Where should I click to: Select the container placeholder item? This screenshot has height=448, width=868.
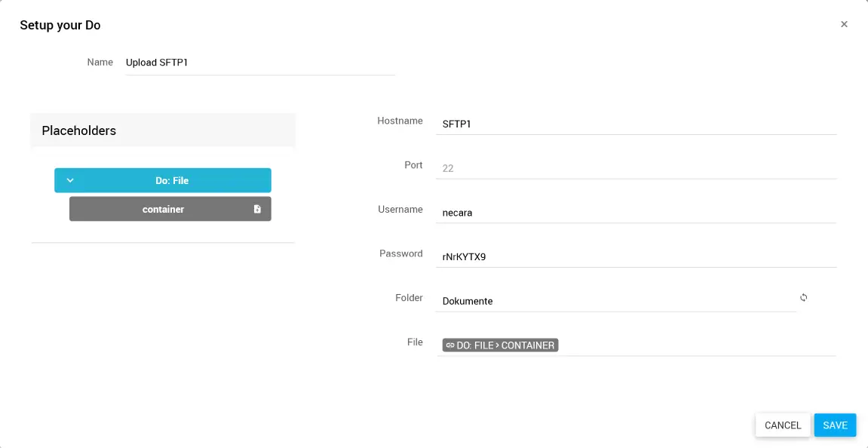(x=163, y=209)
